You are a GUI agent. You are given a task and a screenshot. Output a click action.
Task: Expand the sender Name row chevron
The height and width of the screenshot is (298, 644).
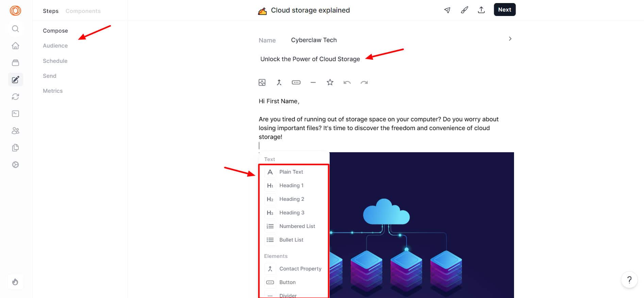tap(510, 39)
